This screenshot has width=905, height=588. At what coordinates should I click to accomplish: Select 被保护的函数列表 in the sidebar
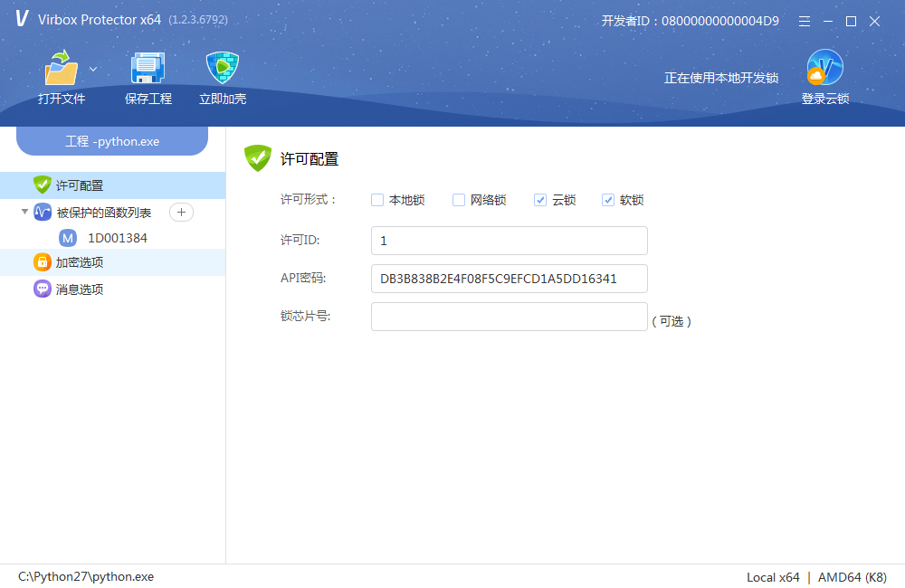tap(104, 213)
